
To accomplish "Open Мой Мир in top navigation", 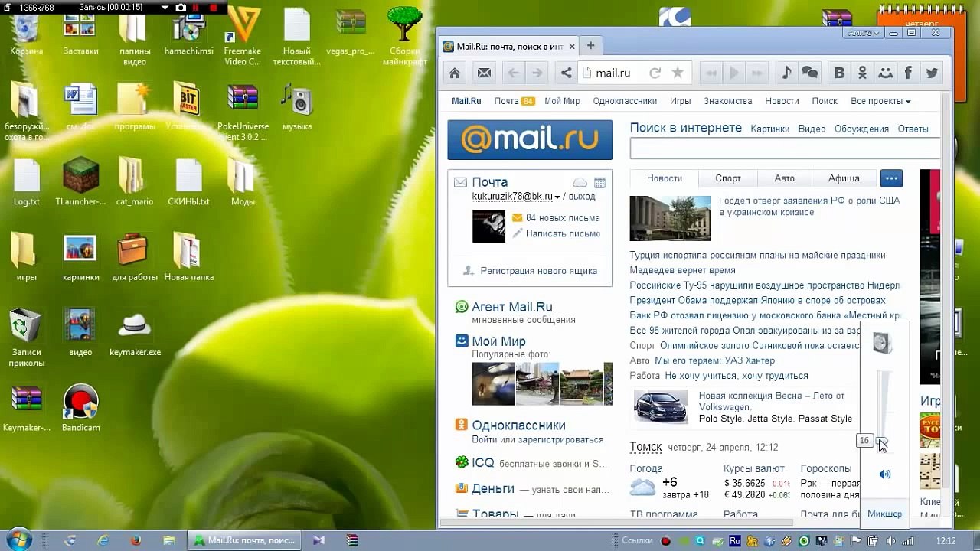I will point(562,101).
